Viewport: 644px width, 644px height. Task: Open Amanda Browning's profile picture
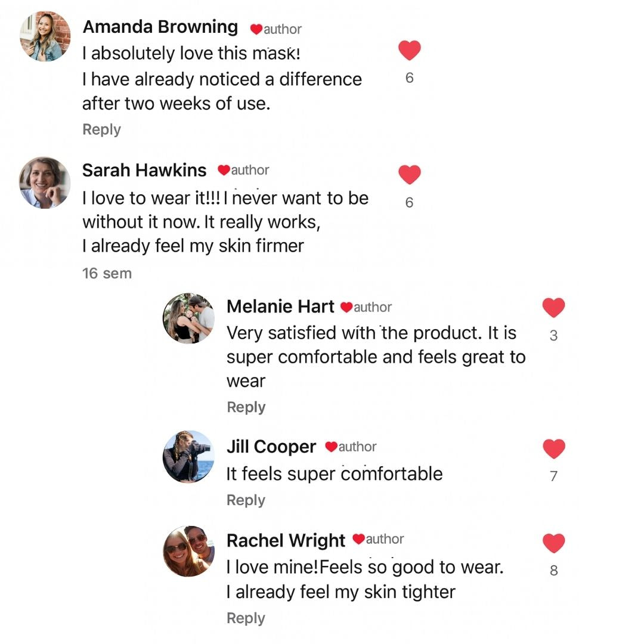coord(45,36)
